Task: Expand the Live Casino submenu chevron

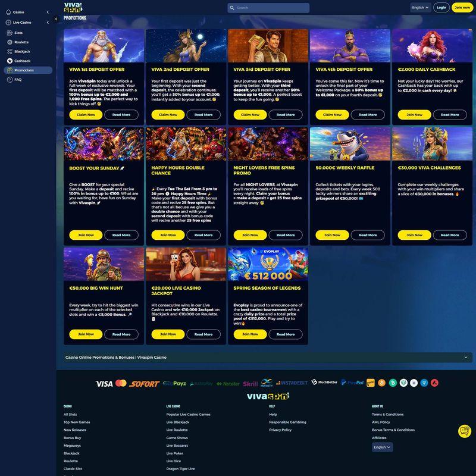Action: tap(48, 23)
